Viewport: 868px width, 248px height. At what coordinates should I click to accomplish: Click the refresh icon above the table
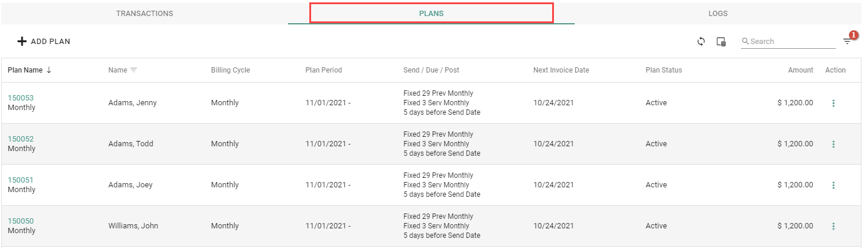point(701,42)
